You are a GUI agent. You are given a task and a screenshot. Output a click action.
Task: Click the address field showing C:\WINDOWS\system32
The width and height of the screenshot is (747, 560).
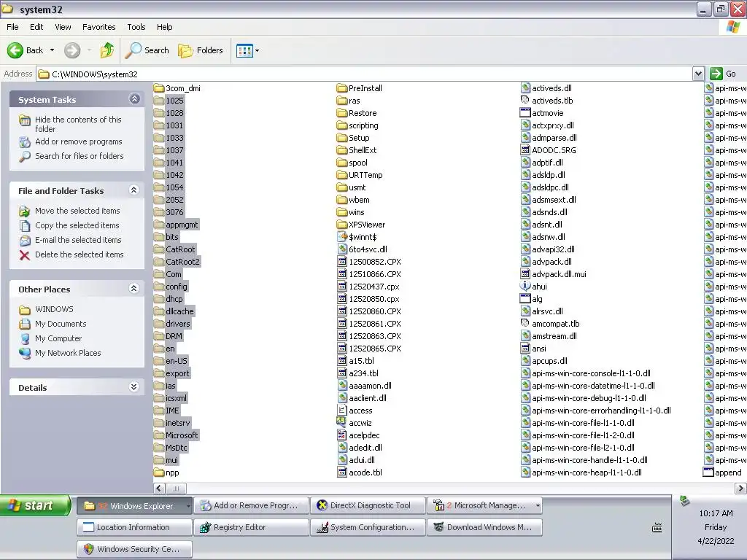365,74
